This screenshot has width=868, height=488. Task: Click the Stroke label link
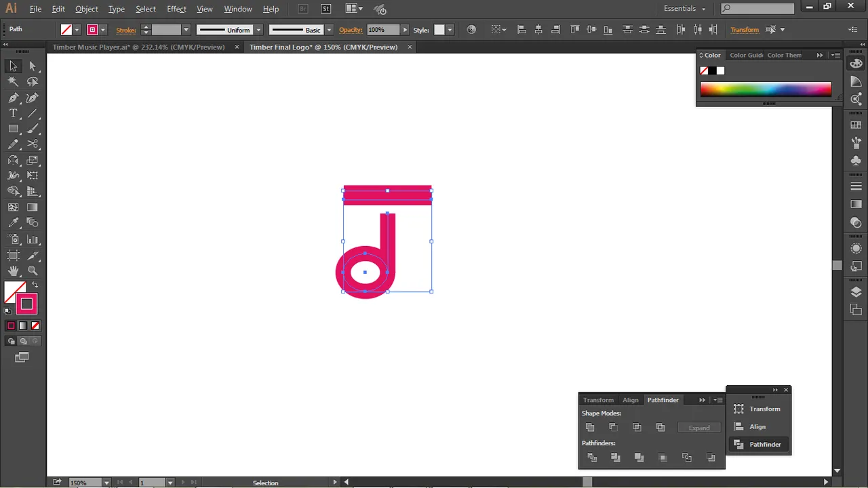click(x=126, y=30)
